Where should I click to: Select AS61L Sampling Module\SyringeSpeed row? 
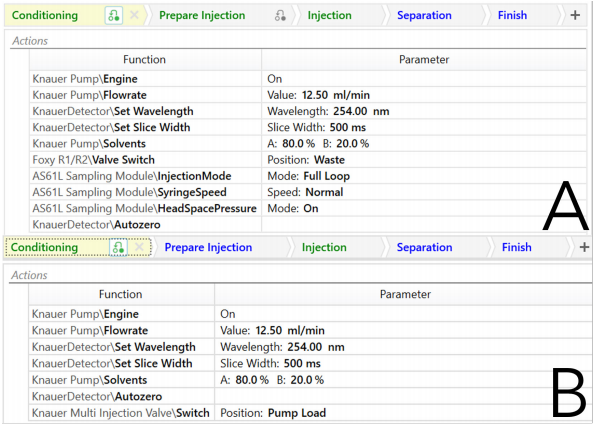click(308, 192)
